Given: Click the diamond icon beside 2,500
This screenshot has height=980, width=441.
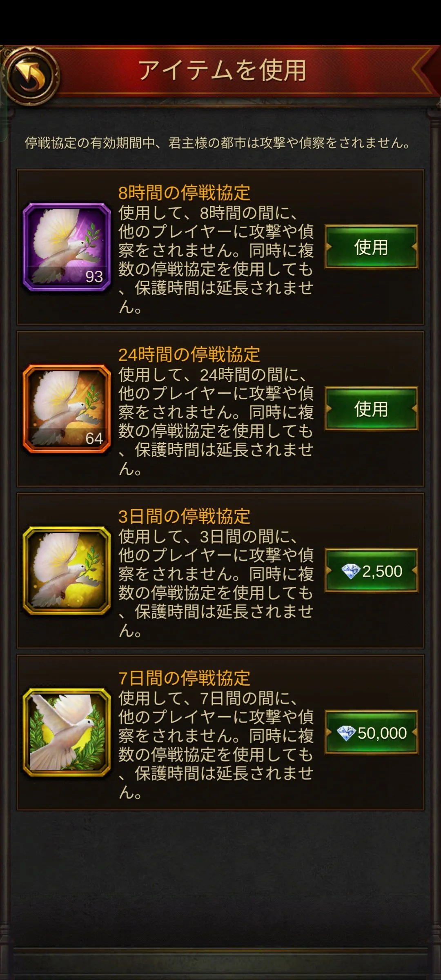Looking at the screenshot, I should [350, 571].
